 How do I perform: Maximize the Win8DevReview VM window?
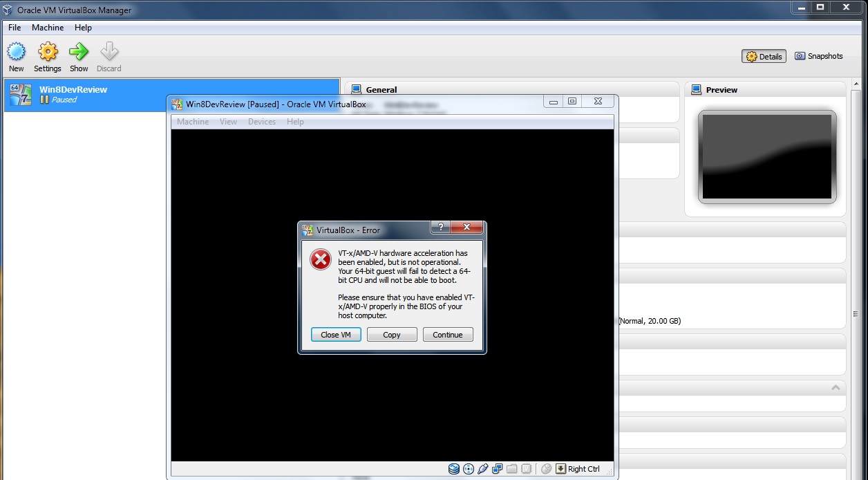(x=572, y=102)
